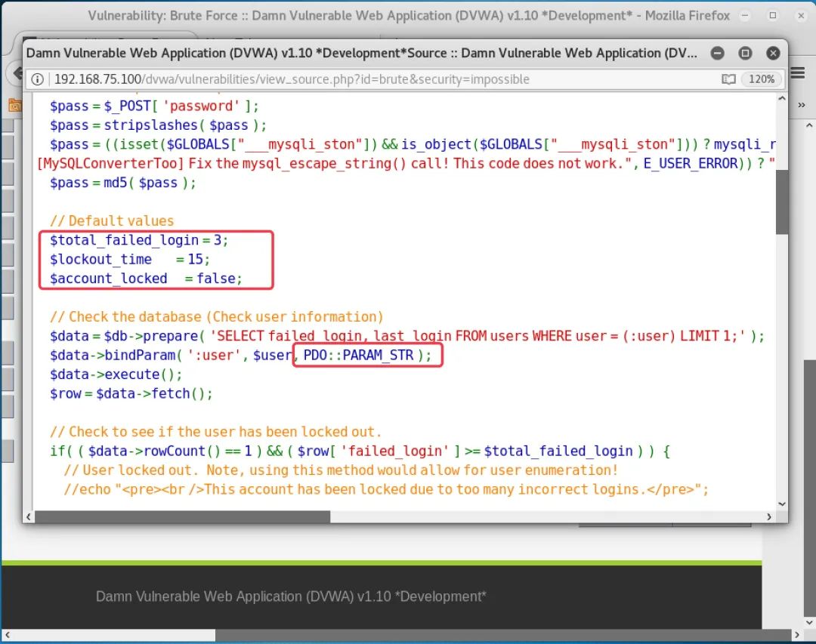This screenshot has height=644, width=816.
Task: Click popup vertical scrollbar thumb
Action: click(x=782, y=202)
